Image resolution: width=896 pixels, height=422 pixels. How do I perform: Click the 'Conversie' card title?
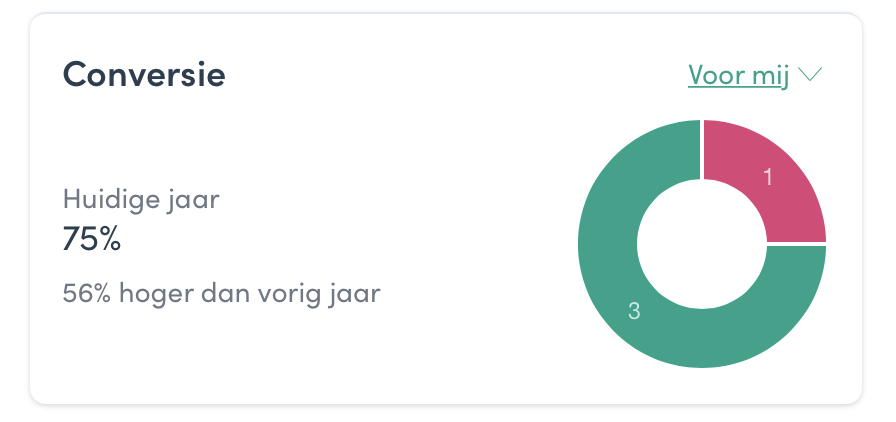click(x=144, y=75)
